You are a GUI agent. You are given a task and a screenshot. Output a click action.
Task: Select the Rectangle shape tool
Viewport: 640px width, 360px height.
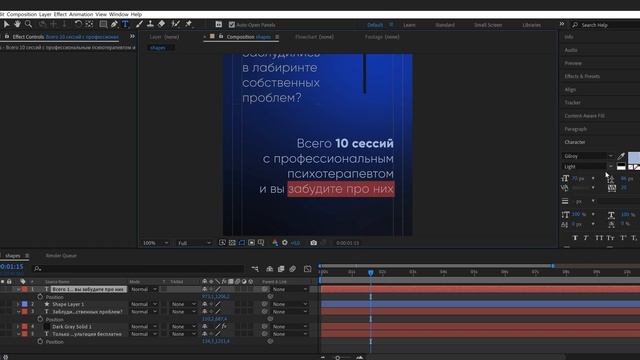click(103, 24)
